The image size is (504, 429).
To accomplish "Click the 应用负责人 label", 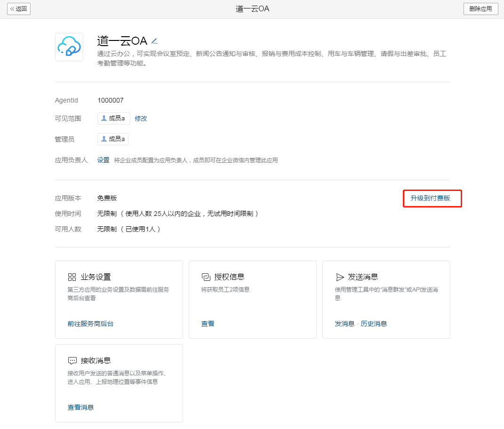I will coord(71,160).
